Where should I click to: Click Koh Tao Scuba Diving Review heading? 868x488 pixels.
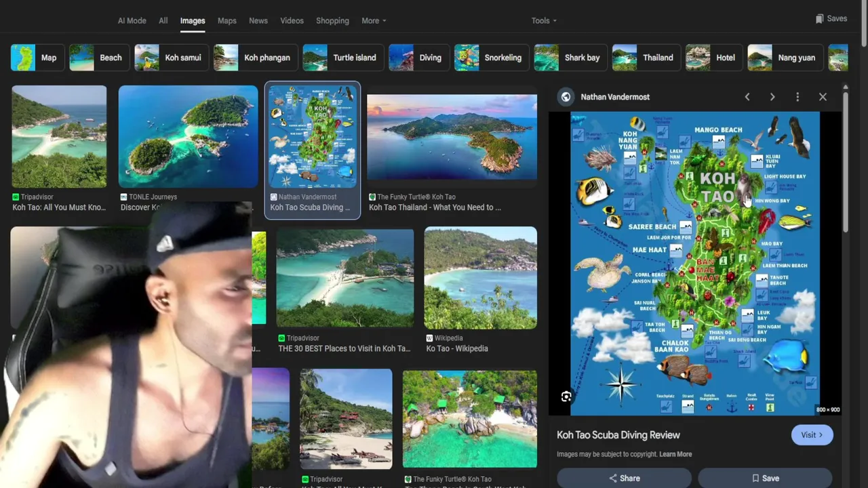[x=618, y=435]
